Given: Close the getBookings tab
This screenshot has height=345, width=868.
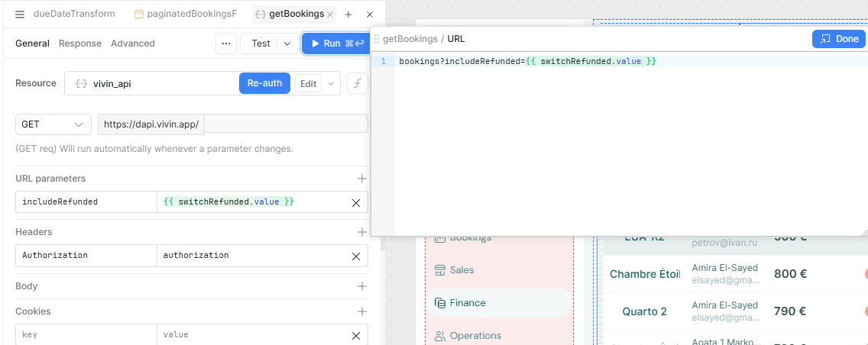Looking at the screenshot, I should point(329,15).
